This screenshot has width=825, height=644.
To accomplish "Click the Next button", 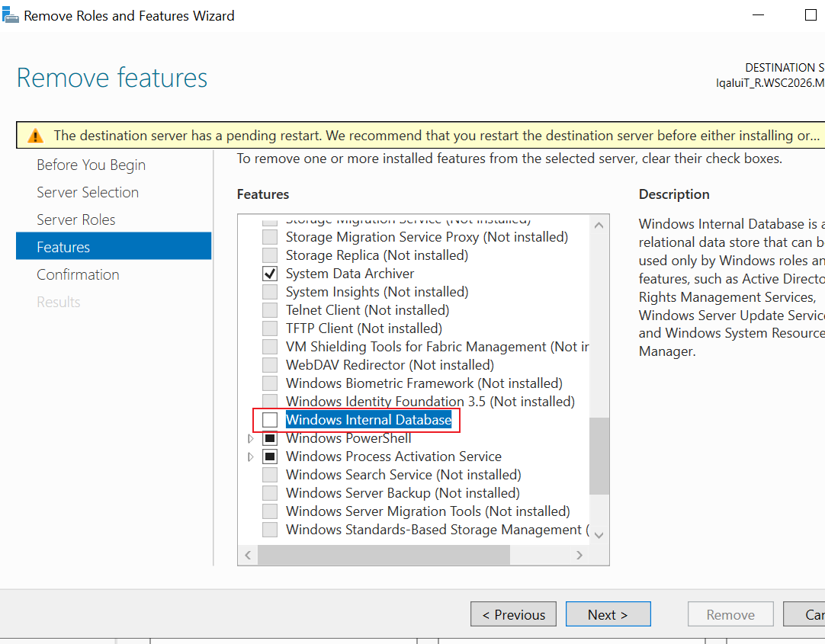I will point(608,614).
